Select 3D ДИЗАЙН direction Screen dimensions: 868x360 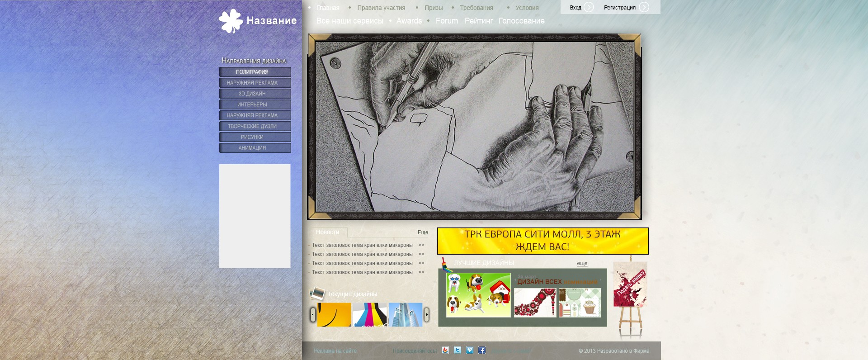(255, 94)
